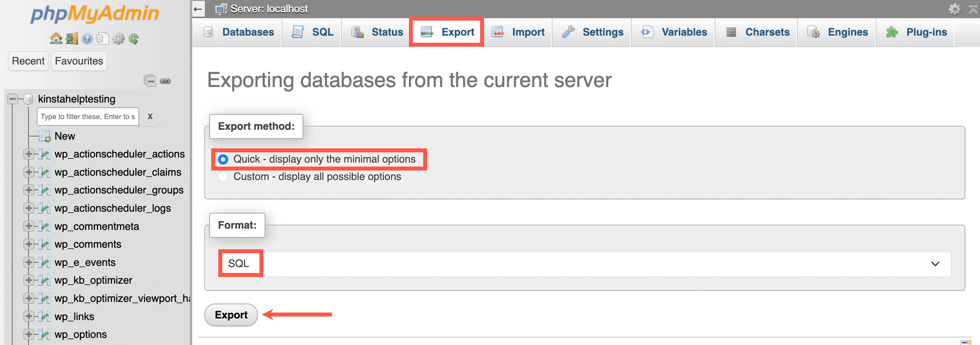
Task: Click the wp_actionscheduler_groups table icon
Action: (x=45, y=190)
